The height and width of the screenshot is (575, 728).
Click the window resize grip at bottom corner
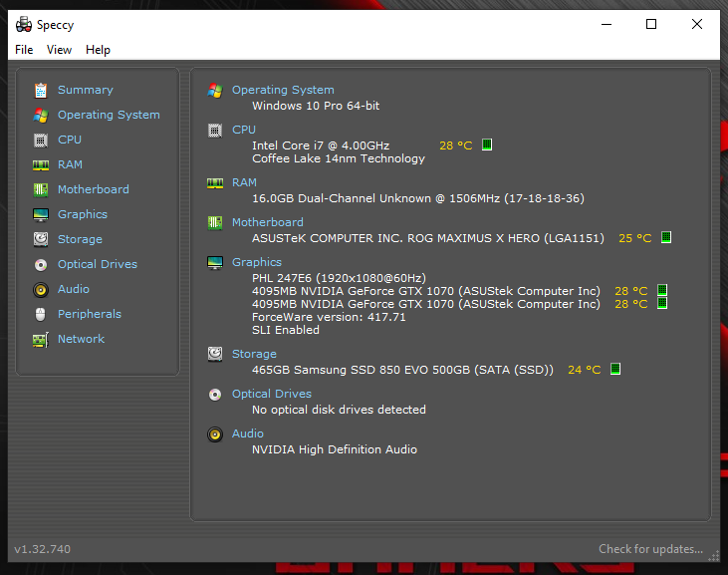pyautogui.click(x=714, y=556)
